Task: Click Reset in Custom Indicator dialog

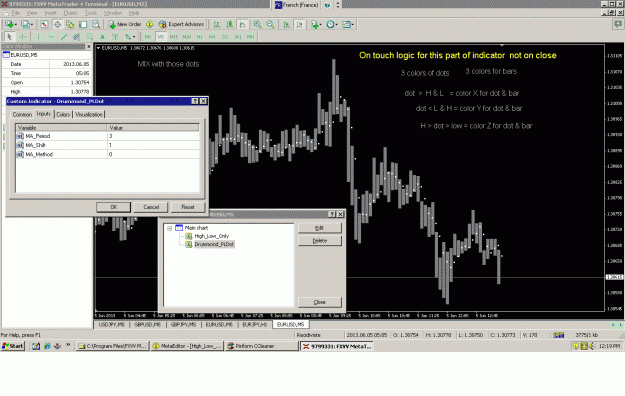Action: tap(188, 207)
